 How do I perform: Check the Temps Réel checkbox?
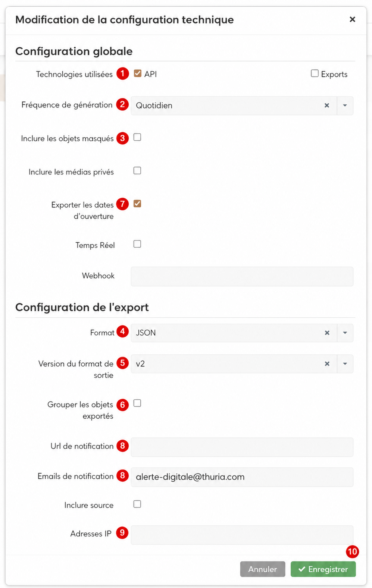[x=137, y=244]
